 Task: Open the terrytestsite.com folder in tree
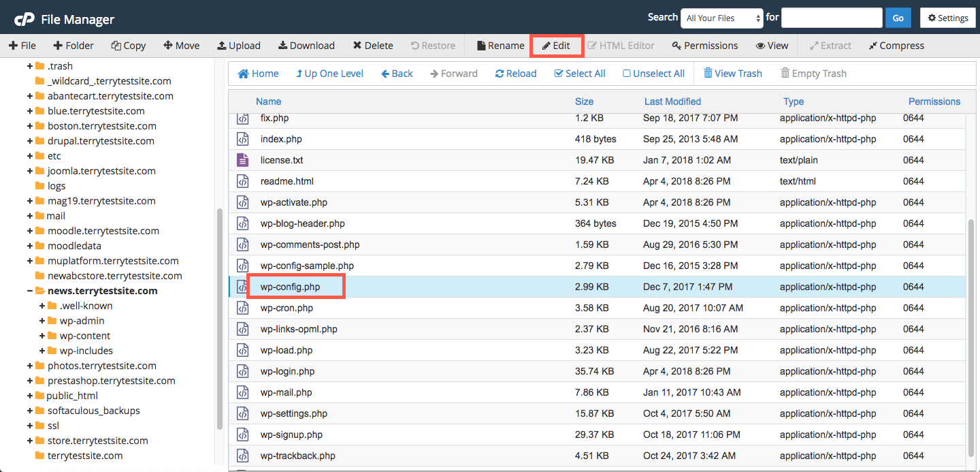pos(85,456)
